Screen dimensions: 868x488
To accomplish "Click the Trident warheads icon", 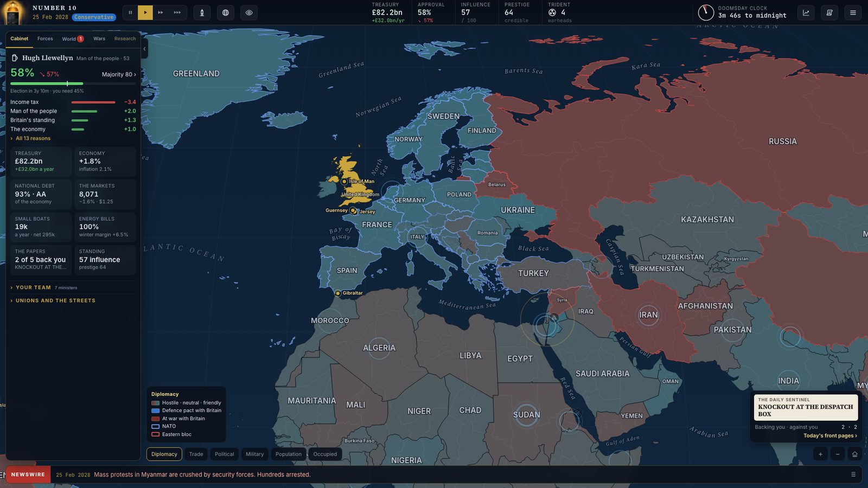I will click(x=552, y=12).
